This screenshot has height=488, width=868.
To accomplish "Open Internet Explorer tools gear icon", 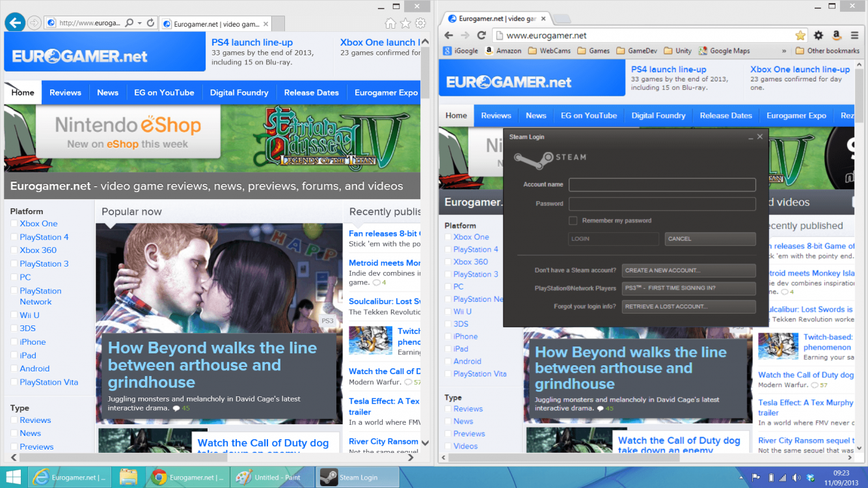I will click(420, 23).
